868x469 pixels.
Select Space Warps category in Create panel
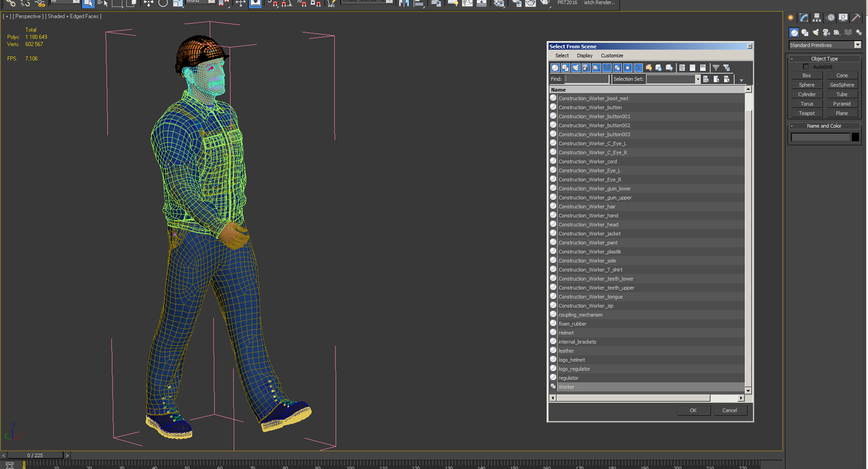(x=848, y=33)
